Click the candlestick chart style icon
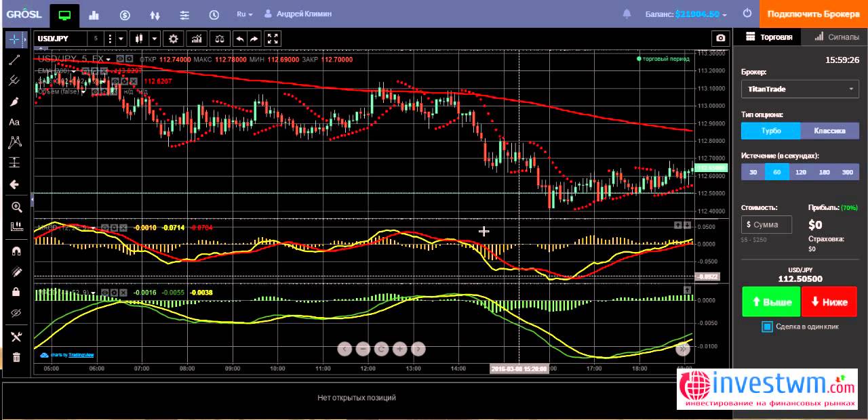This screenshot has height=420, width=868. click(140, 39)
